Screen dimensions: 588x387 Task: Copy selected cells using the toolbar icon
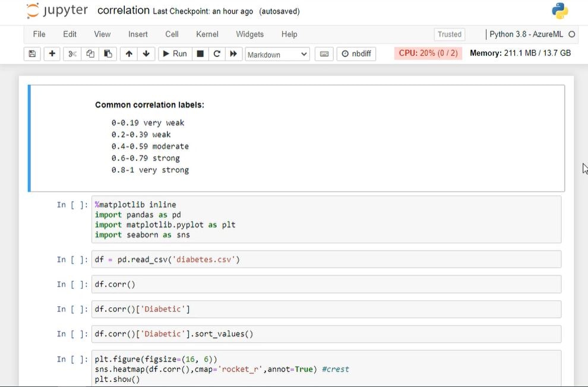[x=90, y=54]
